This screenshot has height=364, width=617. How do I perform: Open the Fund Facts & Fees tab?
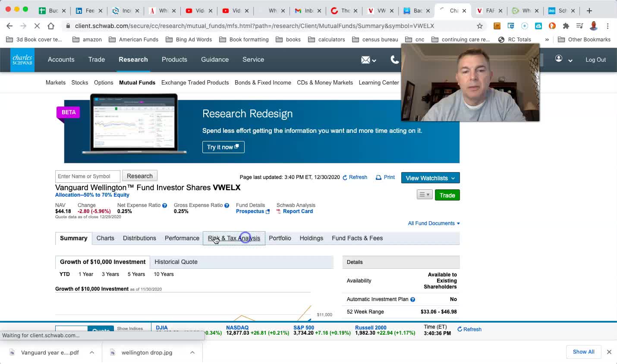pyautogui.click(x=357, y=238)
